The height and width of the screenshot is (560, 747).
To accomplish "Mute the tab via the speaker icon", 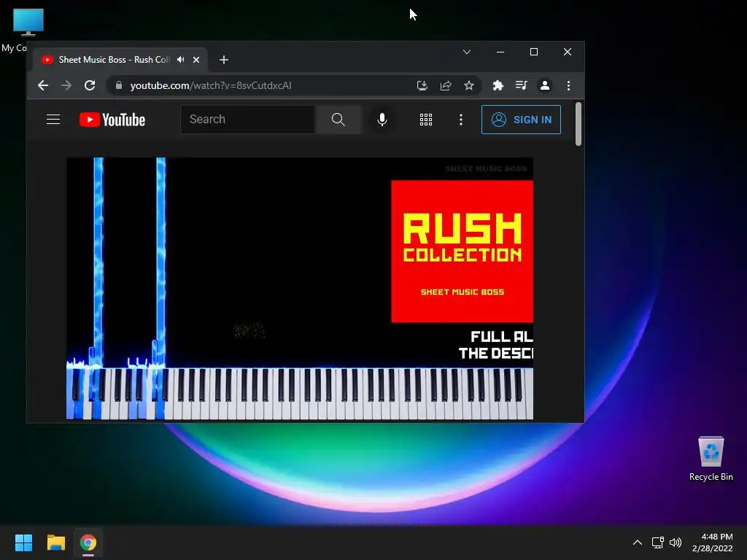I will pyautogui.click(x=181, y=60).
